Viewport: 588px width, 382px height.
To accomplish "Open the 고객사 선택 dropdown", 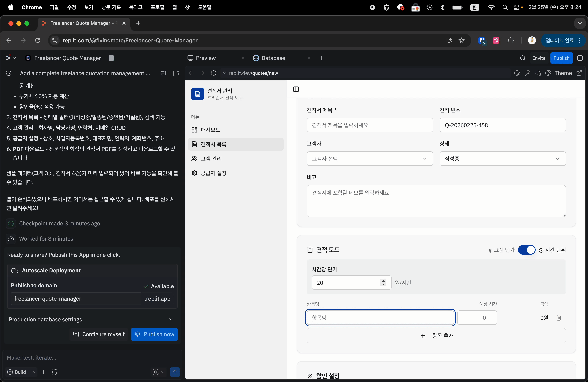I will point(370,159).
